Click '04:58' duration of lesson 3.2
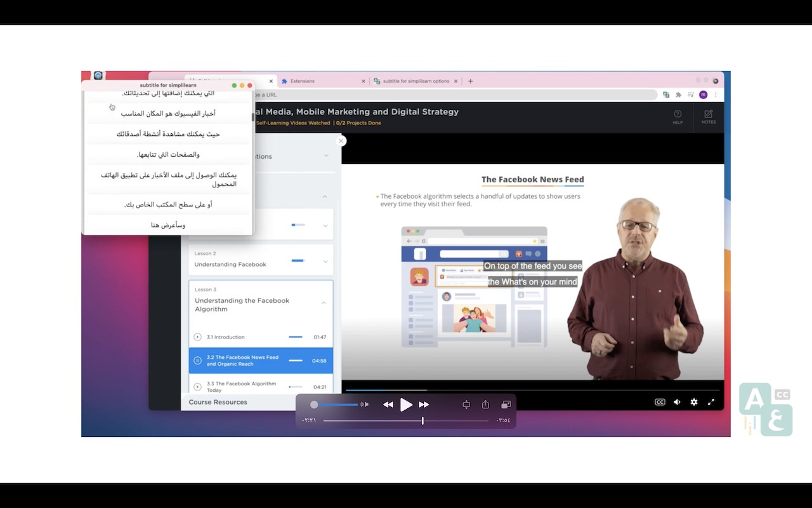 click(x=319, y=361)
